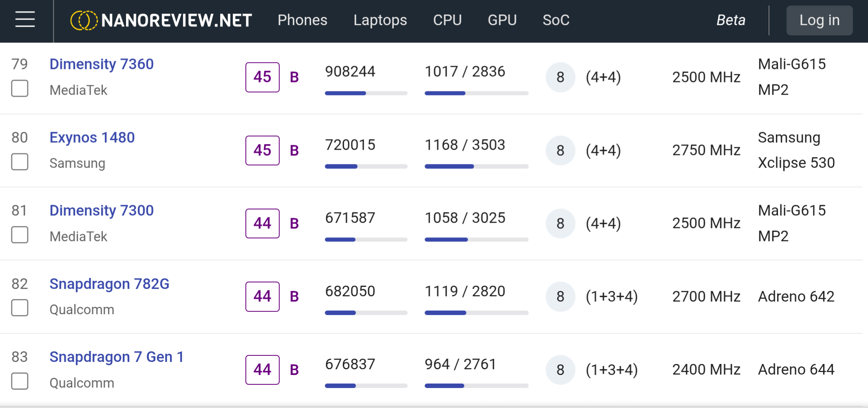
Task: Click the Geekbench bar under 964 / 2761
Action: [x=477, y=386]
